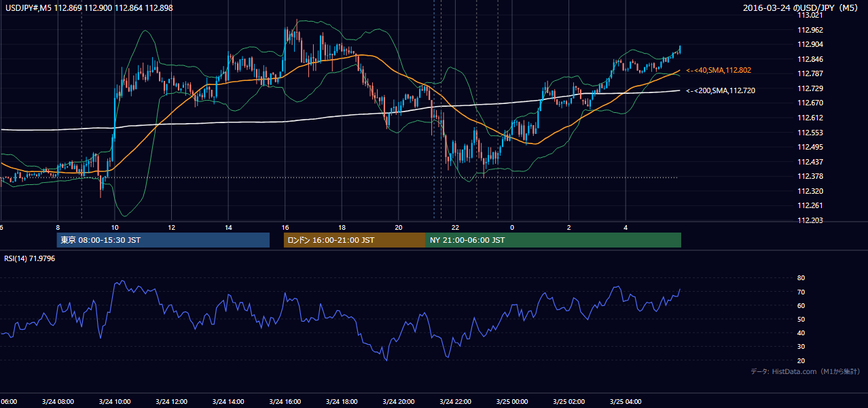Click RSI scale level 30

[801, 347]
